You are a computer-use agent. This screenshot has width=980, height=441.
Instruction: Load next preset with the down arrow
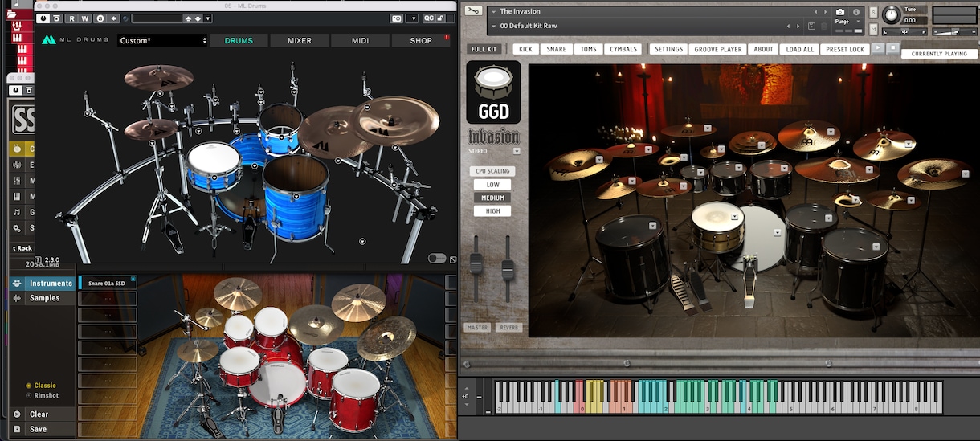pos(198,18)
